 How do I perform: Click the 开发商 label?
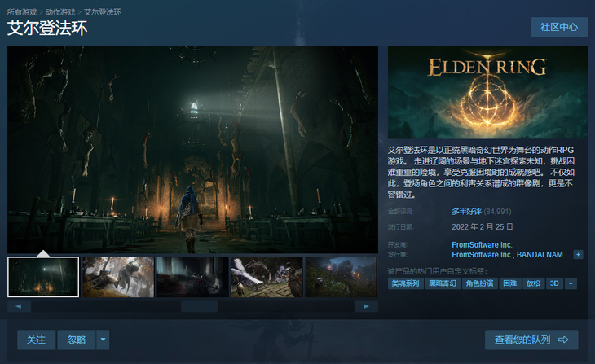tap(398, 244)
